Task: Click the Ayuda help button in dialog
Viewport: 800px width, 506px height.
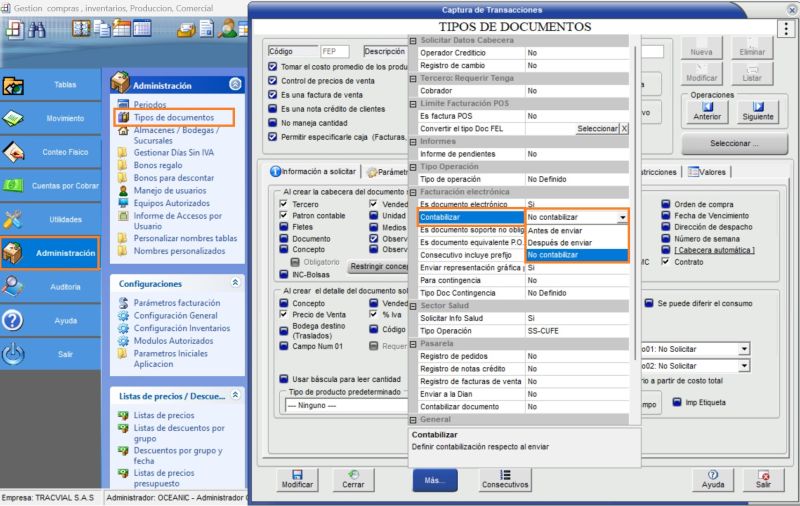Action: 712,478
